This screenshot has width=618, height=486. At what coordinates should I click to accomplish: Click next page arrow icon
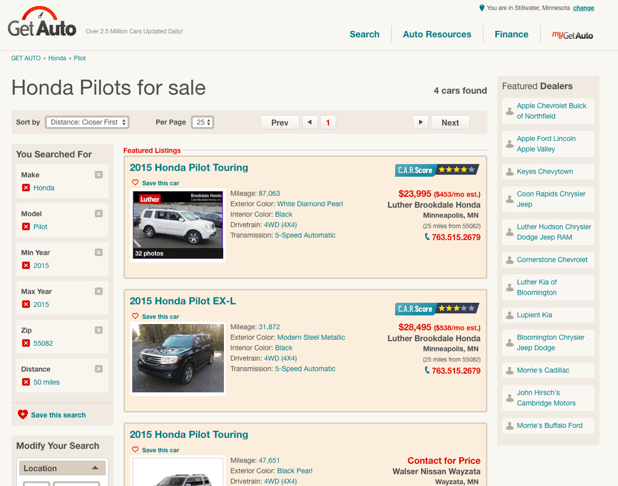click(x=421, y=122)
